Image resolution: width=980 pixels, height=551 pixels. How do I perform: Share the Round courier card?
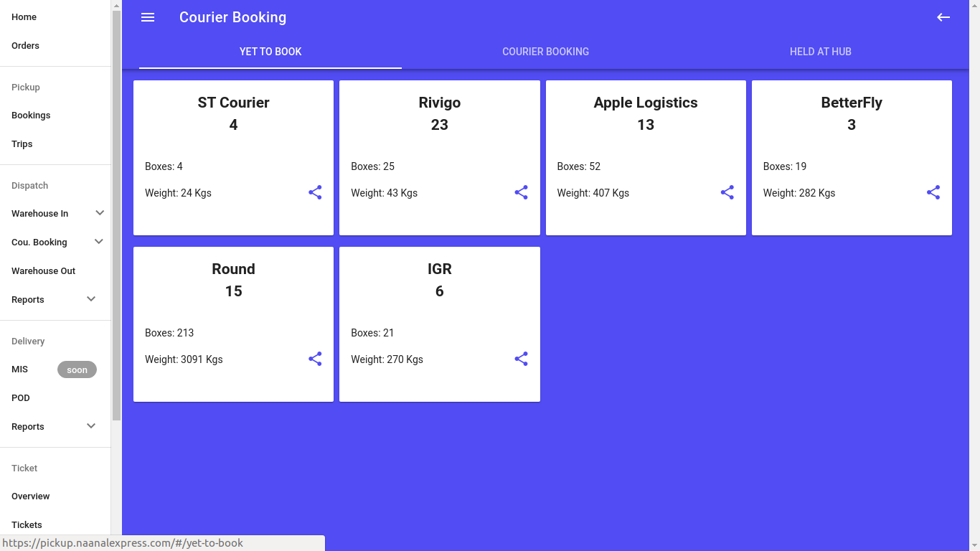pyautogui.click(x=315, y=359)
